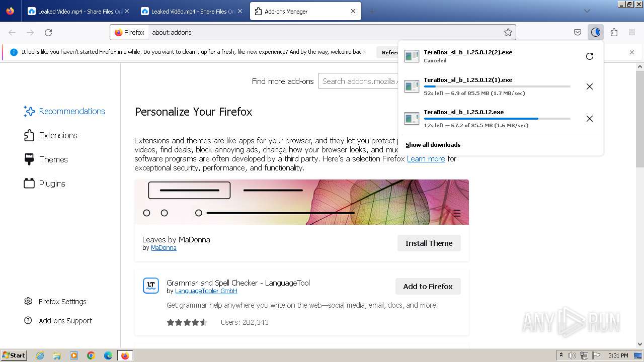Click the 3:31 PM system clock
Image resolution: width=644 pixels, height=362 pixels.
coord(618,355)
